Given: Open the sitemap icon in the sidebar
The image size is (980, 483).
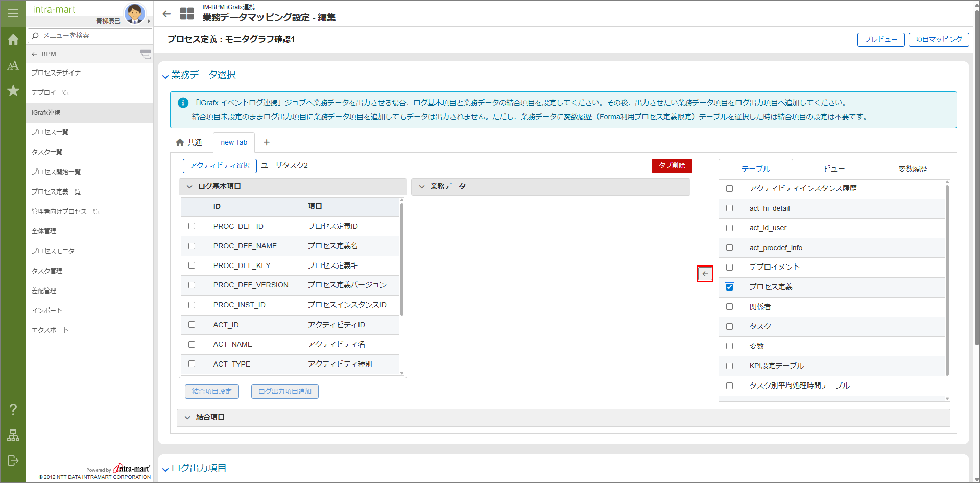Looking at the screenshot, I should coord(13,435).
